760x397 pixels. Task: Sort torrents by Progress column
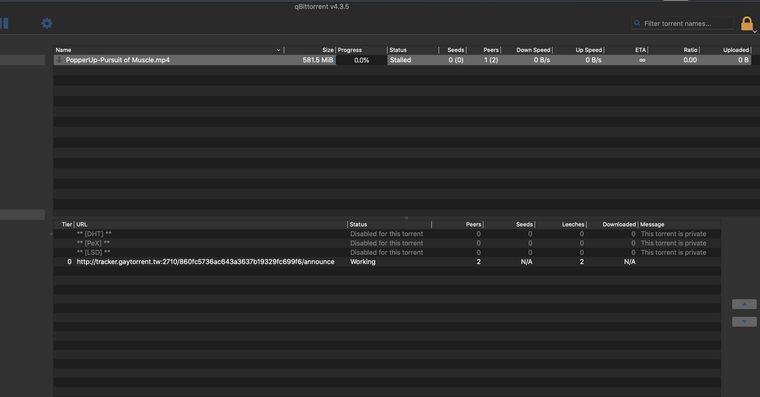(349, 50)
